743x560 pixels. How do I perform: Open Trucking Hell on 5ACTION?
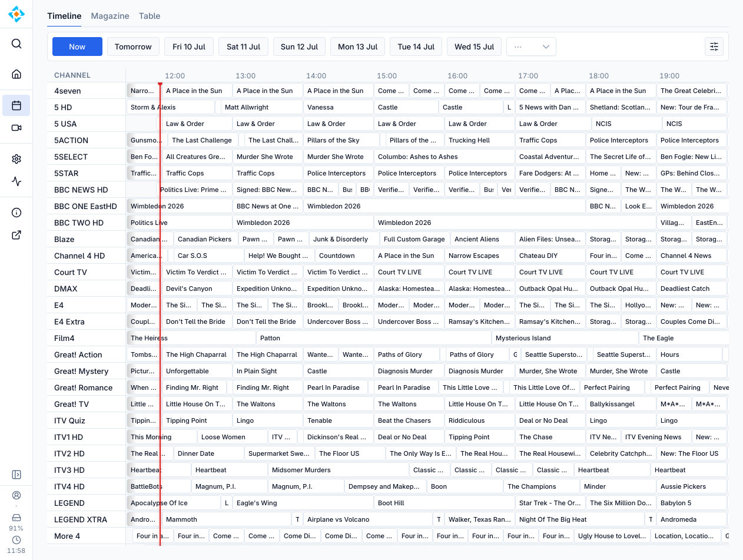click(x=480, y=140)
